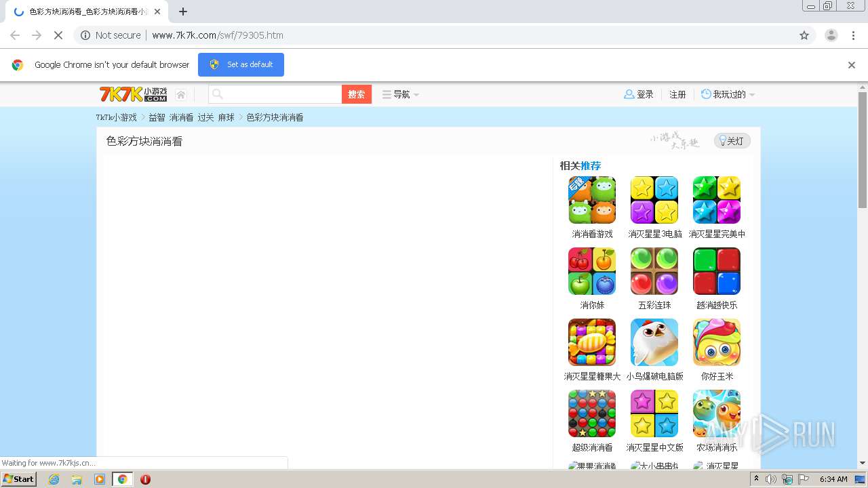
Task: Open the 麻将 category breadcrumb
Action: coord(226,117)
